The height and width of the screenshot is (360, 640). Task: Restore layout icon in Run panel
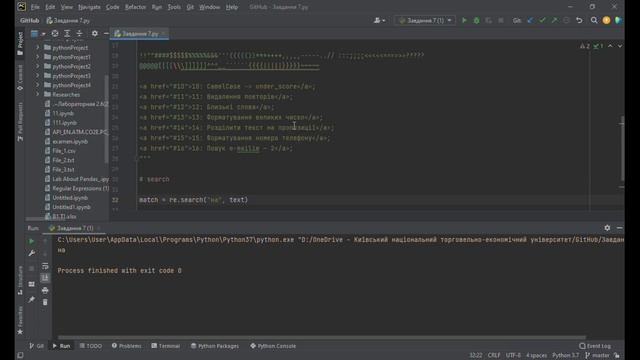coord(31,284)
